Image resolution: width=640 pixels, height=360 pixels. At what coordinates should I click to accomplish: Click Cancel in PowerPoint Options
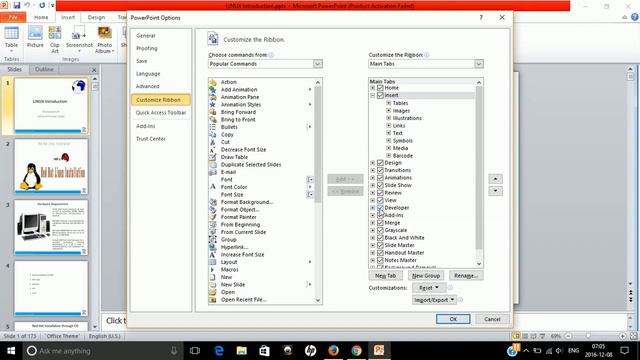pyautogui.click(x=492, y=319)
